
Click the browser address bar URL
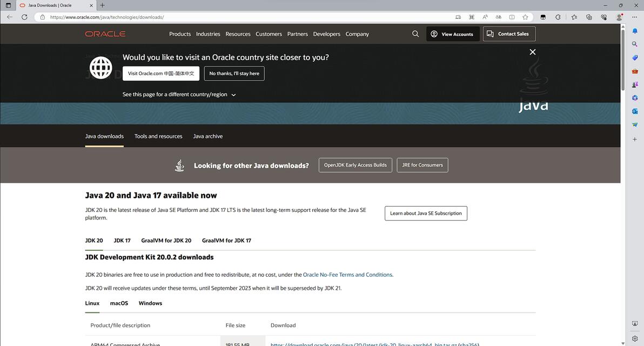click(107, 17)
